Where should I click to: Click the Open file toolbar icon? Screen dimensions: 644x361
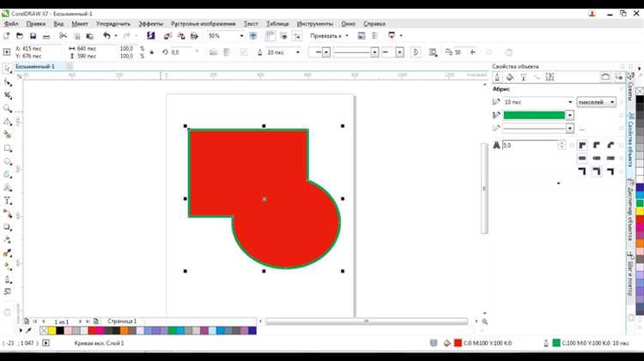click(19, 36)
